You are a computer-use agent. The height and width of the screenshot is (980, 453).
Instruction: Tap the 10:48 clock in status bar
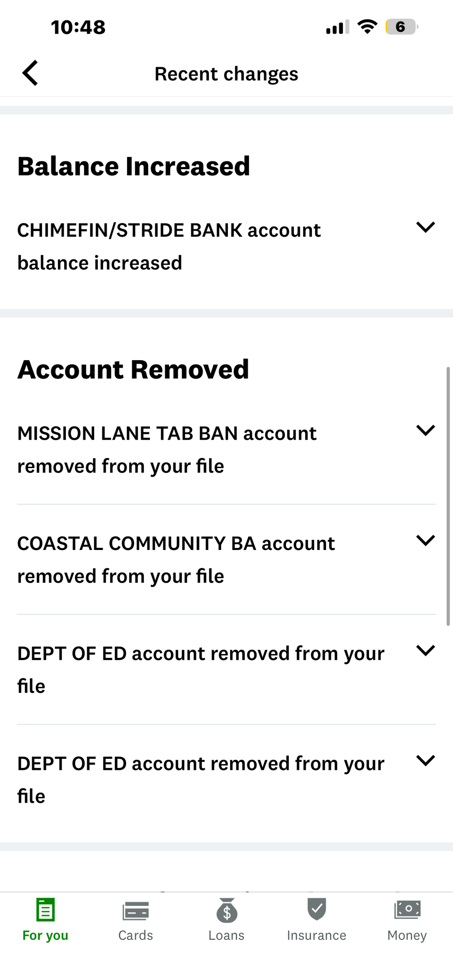pos(78,27)
